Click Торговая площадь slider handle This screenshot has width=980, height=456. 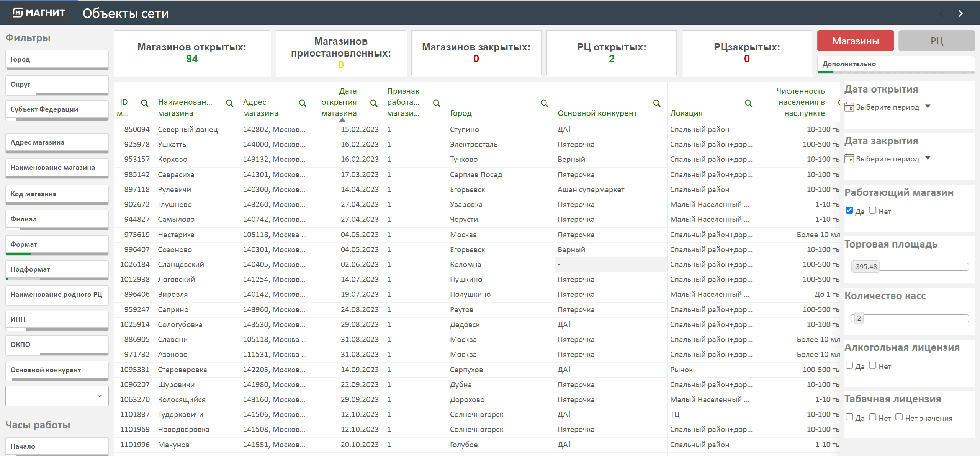866,267
